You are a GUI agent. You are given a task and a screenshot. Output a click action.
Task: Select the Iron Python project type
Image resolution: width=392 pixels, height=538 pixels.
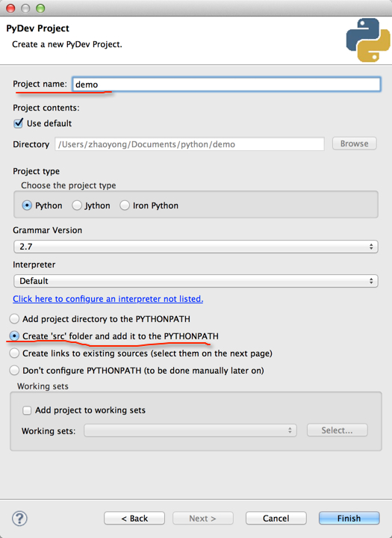tap(125, 205)
